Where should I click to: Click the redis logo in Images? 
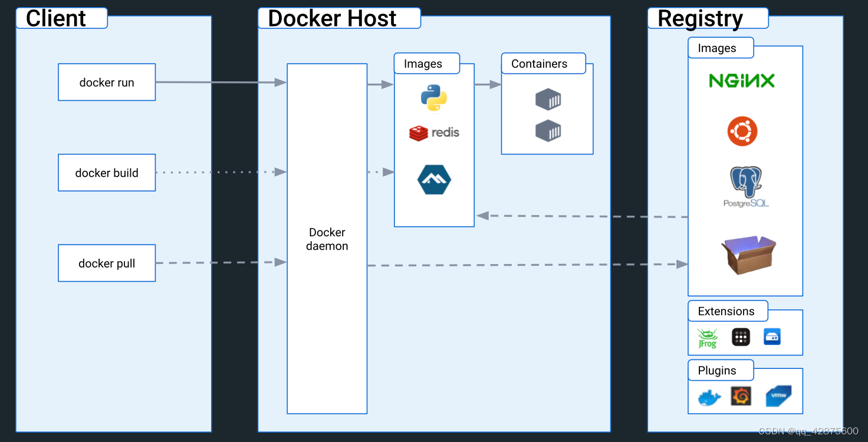(x=434, y=133)
